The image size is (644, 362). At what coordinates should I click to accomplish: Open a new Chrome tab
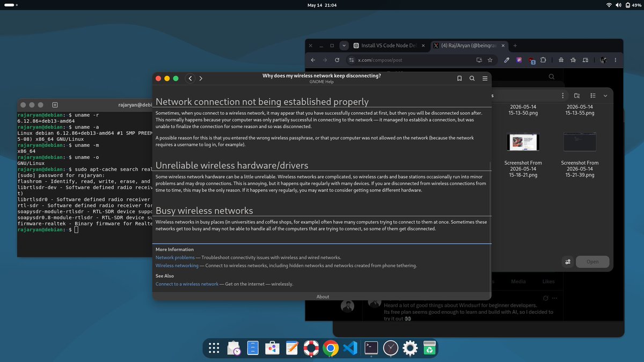point(515,46)
